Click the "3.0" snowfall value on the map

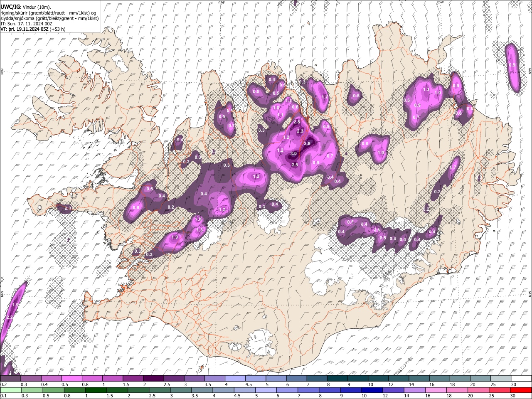pyautogui.click(x=293, y=154)
